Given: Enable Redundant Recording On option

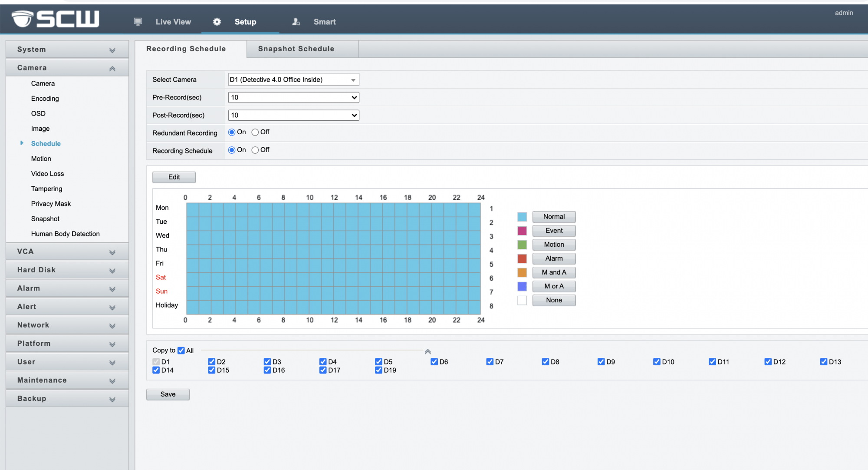Looking at the screenshot, I should coord(231,132).
